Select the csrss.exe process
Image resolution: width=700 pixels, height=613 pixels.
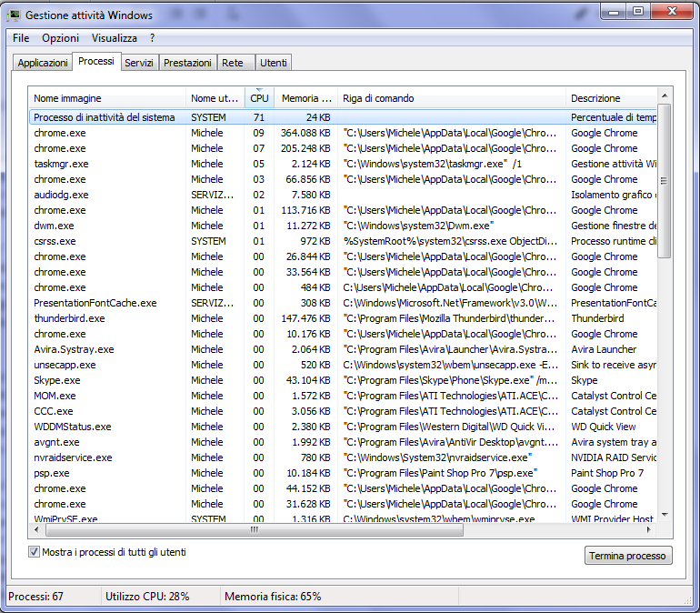(x=343, y=241)
